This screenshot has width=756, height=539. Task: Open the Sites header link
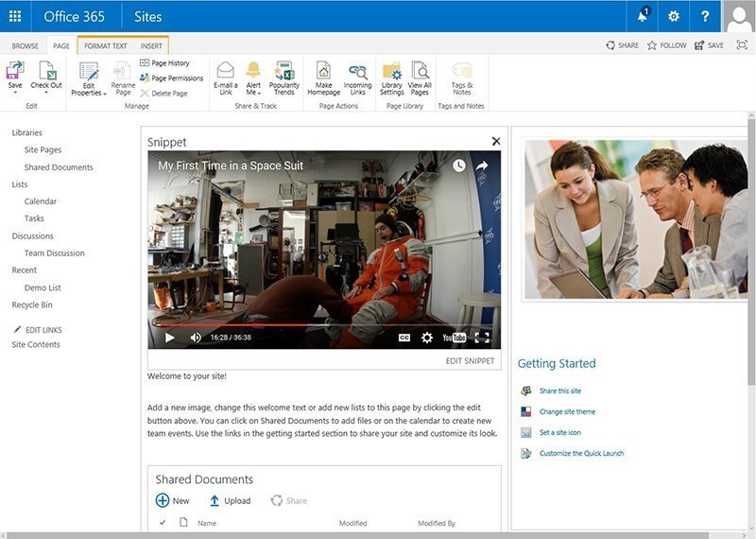click(148, 16)
